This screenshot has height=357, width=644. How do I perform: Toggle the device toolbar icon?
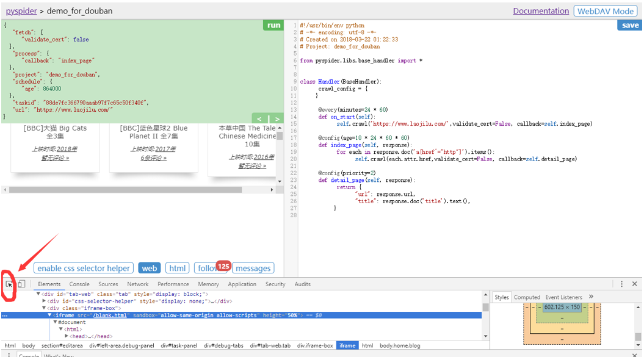click(21, 284)
